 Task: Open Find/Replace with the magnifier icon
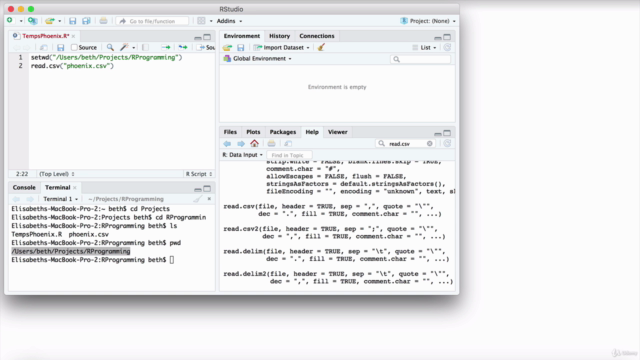(x=110, y=47)
